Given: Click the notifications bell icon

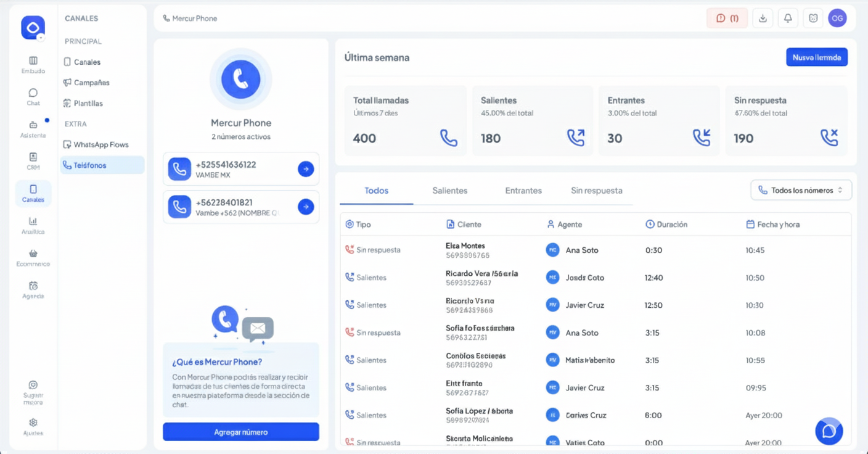Looking at the screenshot, I should tap(788, 19).
